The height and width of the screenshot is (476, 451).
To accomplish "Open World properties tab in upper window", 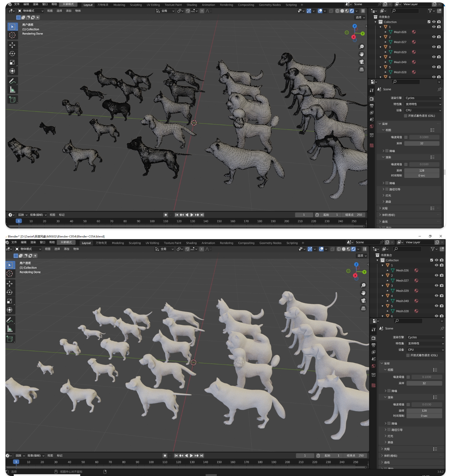I will pos(372,127).
